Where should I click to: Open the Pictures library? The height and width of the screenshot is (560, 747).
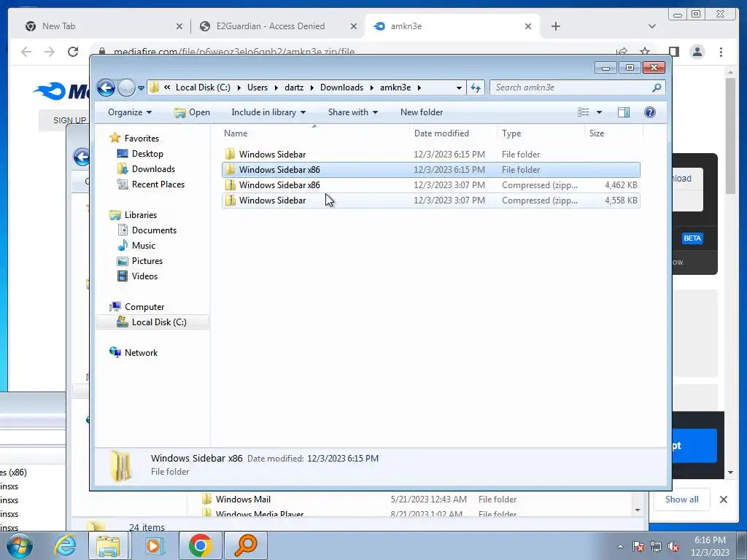(147, 261)
